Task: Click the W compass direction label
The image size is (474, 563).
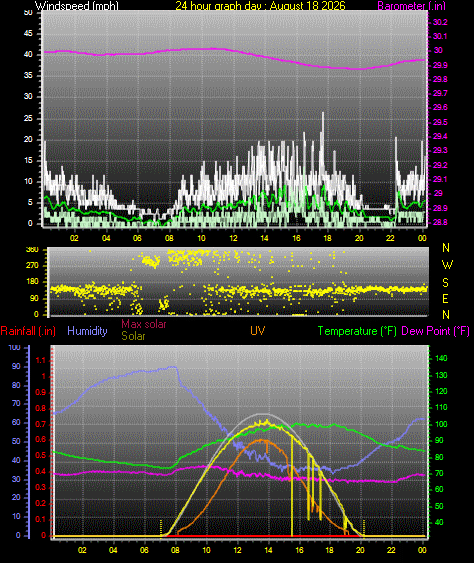Action: coord(447,265)
